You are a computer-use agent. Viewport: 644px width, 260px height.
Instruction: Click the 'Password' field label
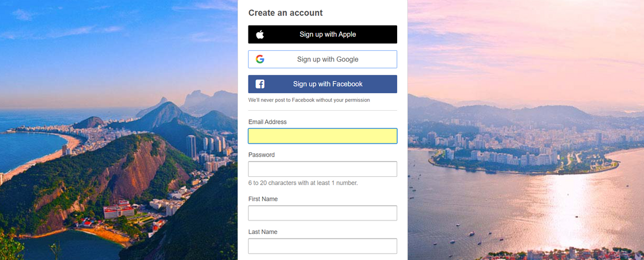[x=262, y=155]
